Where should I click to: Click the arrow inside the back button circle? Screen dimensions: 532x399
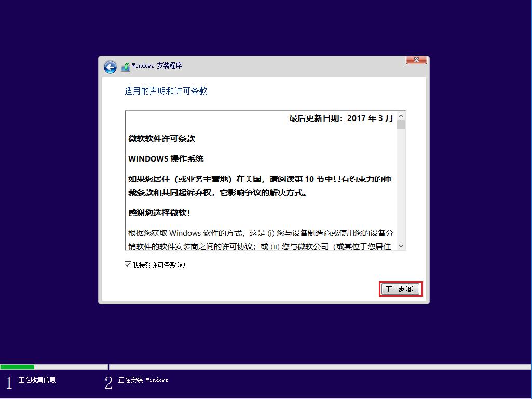coord(110,67)
